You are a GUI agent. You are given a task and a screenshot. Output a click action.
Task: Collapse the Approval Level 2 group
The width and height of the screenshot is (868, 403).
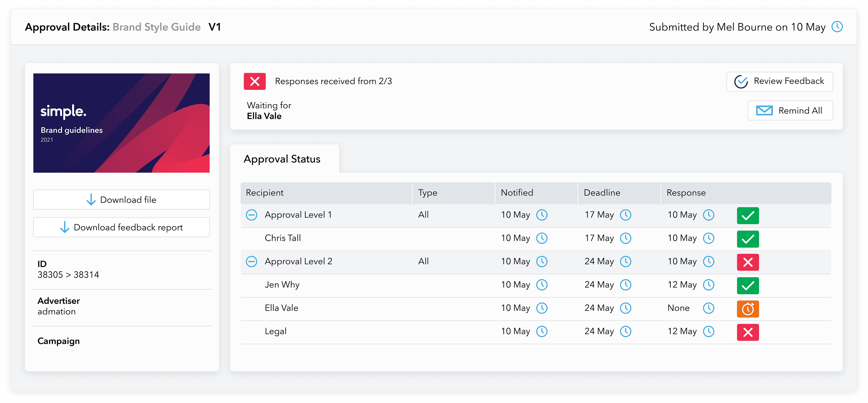point(252,261)
